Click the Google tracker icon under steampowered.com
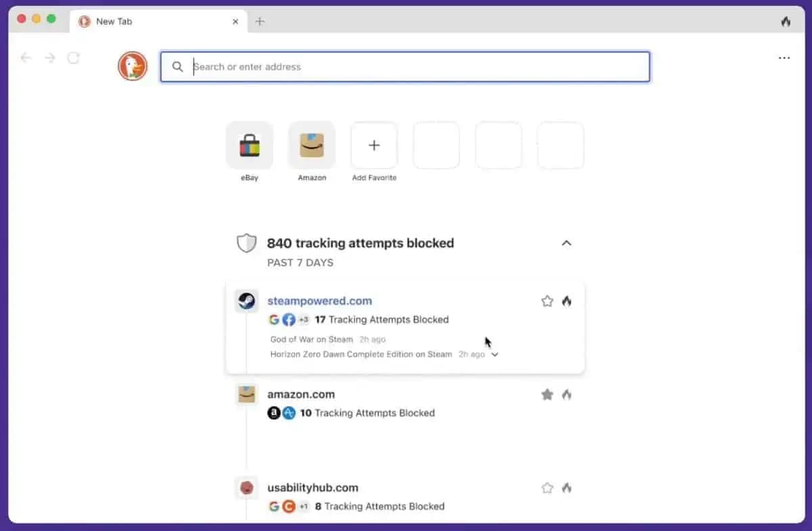This screenshot has height=531, width=812. (x=274, y=320)
